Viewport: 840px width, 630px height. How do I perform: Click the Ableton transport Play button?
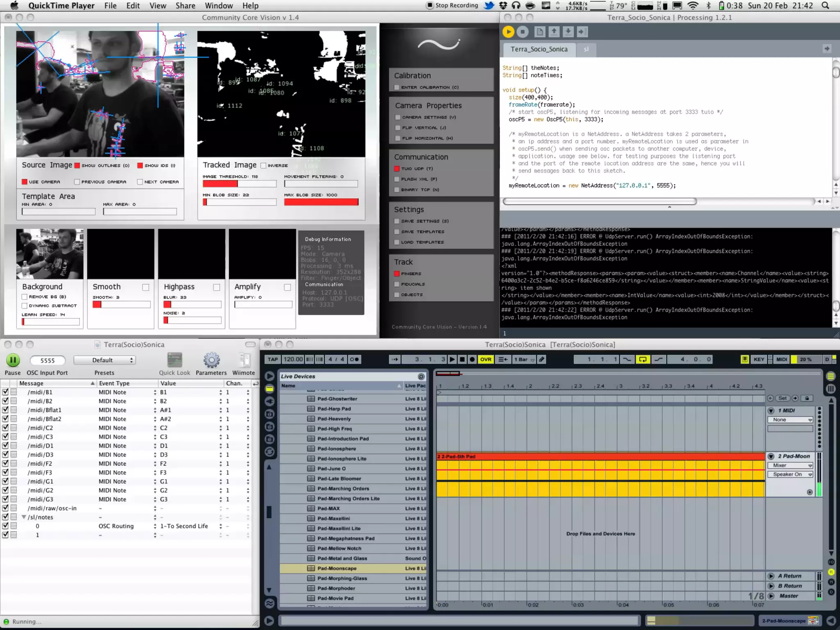coord(452,359)
